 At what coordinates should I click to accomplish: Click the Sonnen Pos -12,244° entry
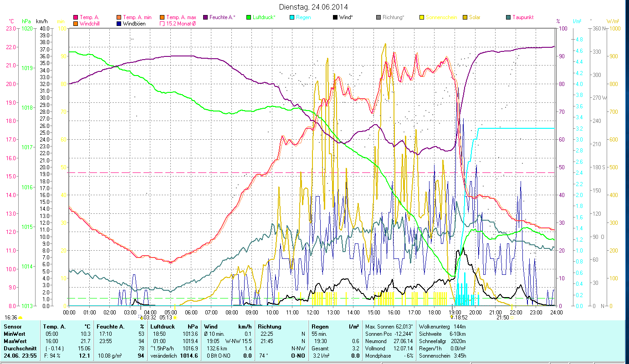[x=389, y=334]
